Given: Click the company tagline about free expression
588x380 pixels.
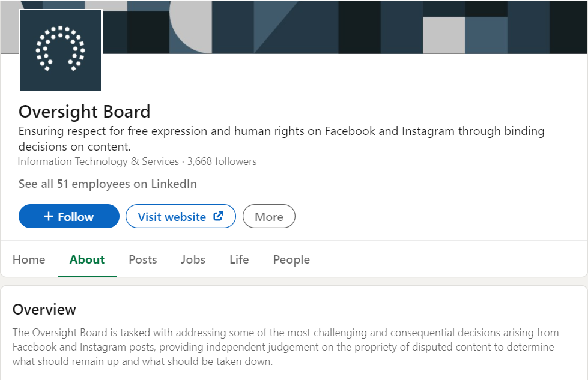Looking at the screenshot, I should (281, 139).
